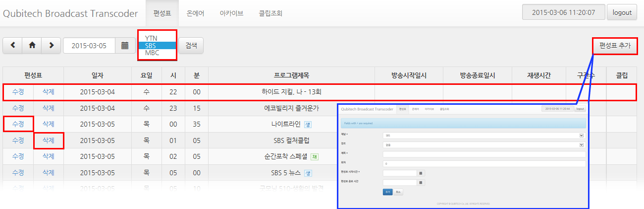Click 수정 for 하이드 지킬, 나 - 13회
This screenshot has width=644, height=209.
(18, 92)
